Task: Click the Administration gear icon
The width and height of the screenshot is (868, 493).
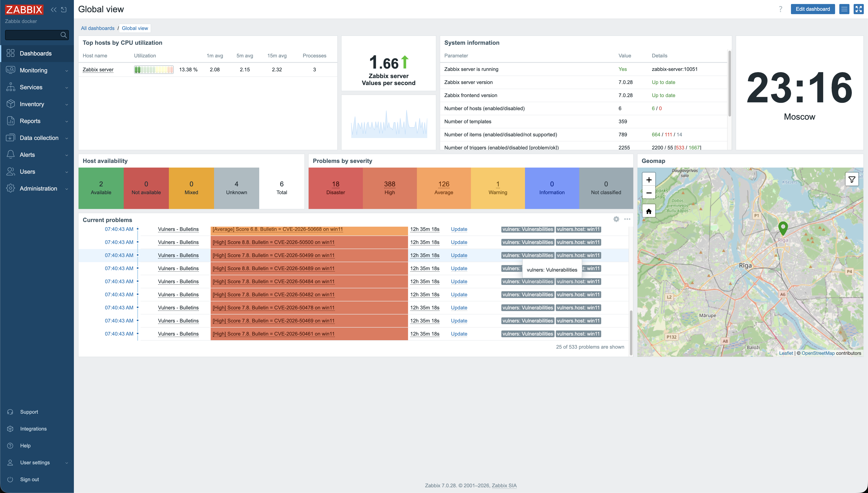Action: click(11, 188)
